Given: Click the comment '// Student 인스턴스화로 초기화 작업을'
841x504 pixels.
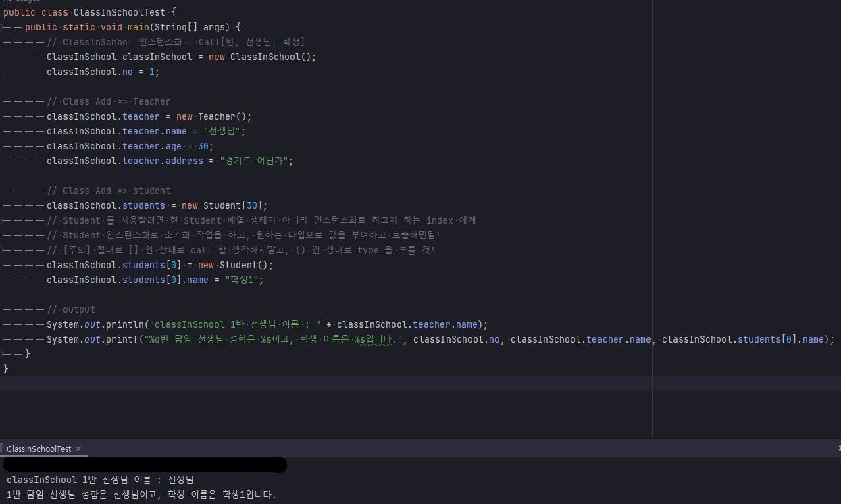Looking at the screenshot, I should click(243, 236).
